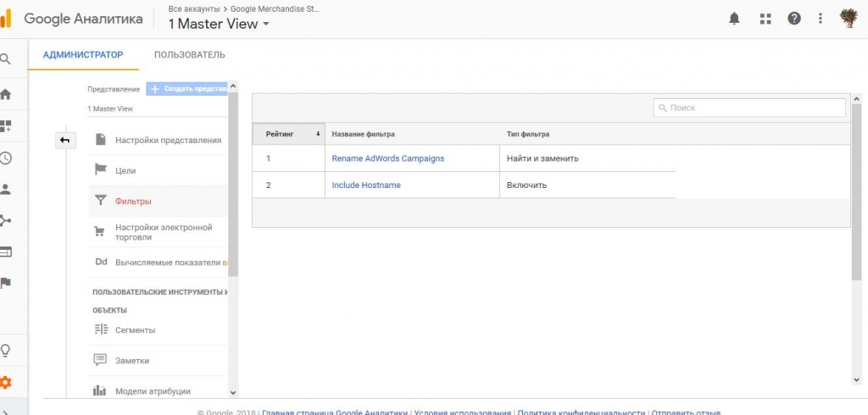Screen dimensions: 868x415
Task: Open Admin orange gear icon
Action: [x=5, y=382]
